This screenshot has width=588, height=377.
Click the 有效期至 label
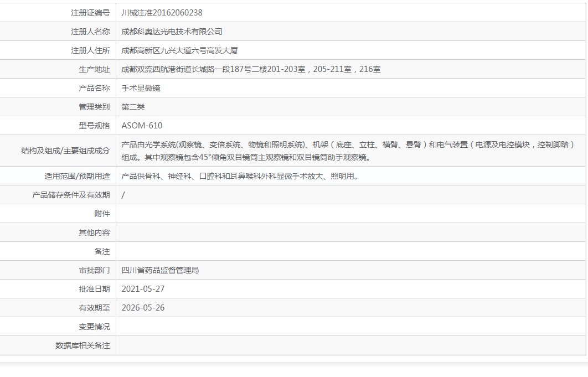tap(94, 308)
